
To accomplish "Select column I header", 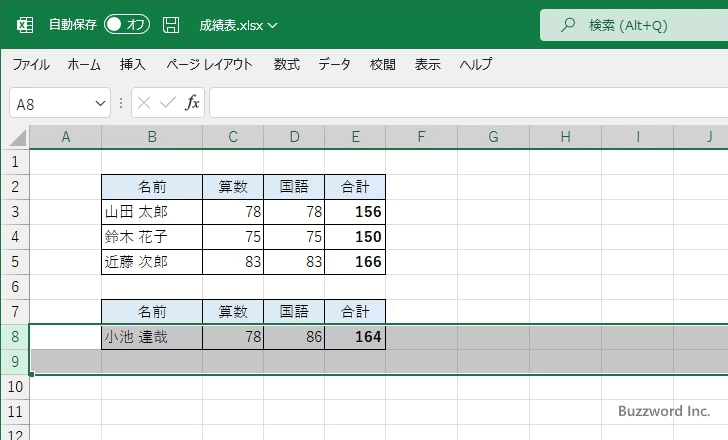I will 637,137.
